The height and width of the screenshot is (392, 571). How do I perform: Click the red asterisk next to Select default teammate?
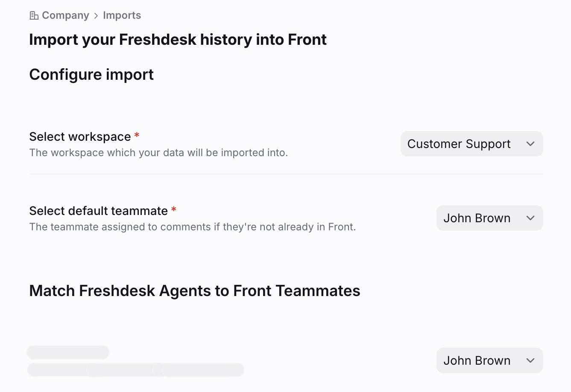pyautogui.click(x=173, y=210)
